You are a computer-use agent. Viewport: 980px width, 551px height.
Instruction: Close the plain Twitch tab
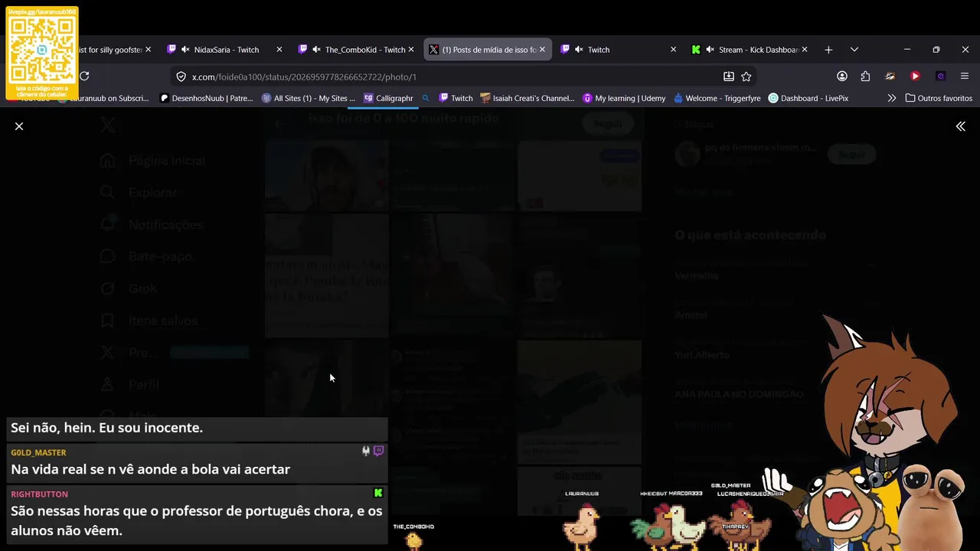pyautogui.click(x=673, y=50)
